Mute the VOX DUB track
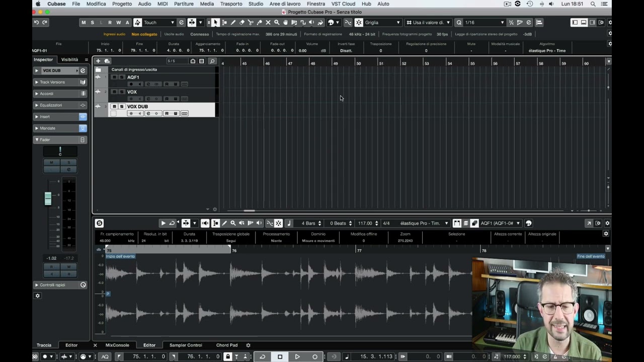 (114, 107)
